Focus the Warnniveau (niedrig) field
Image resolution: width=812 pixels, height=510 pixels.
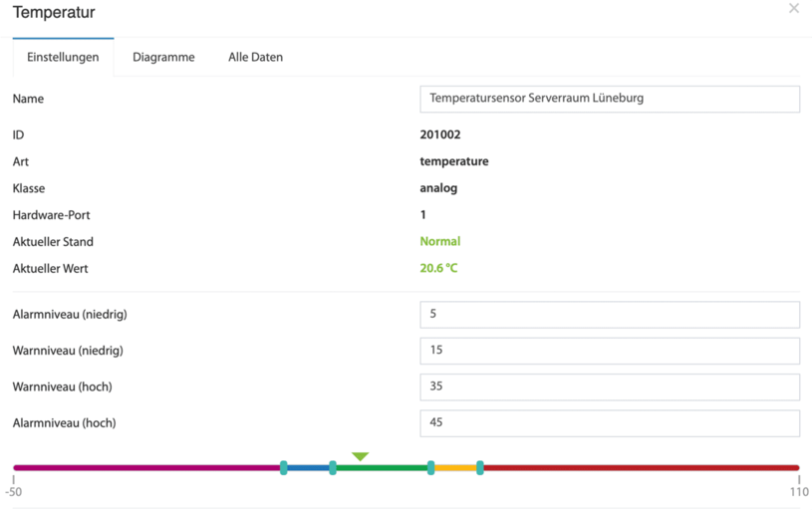coord(610,351)
